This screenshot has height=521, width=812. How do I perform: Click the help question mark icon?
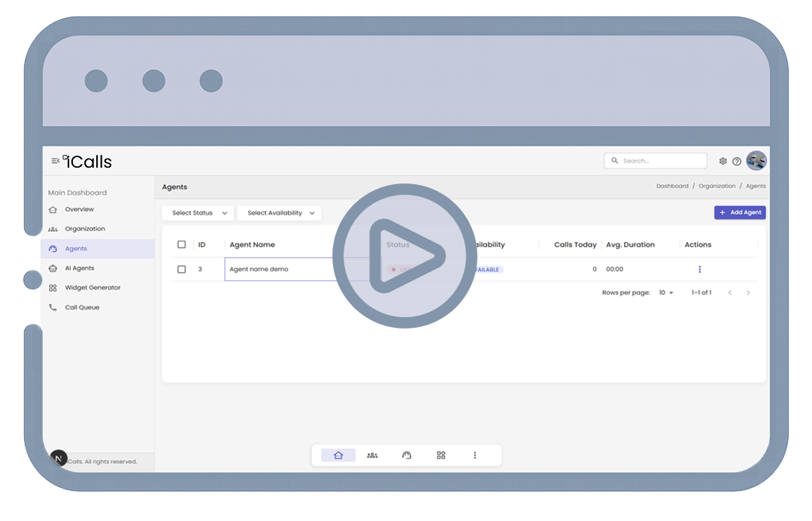[x=737, y=161]
